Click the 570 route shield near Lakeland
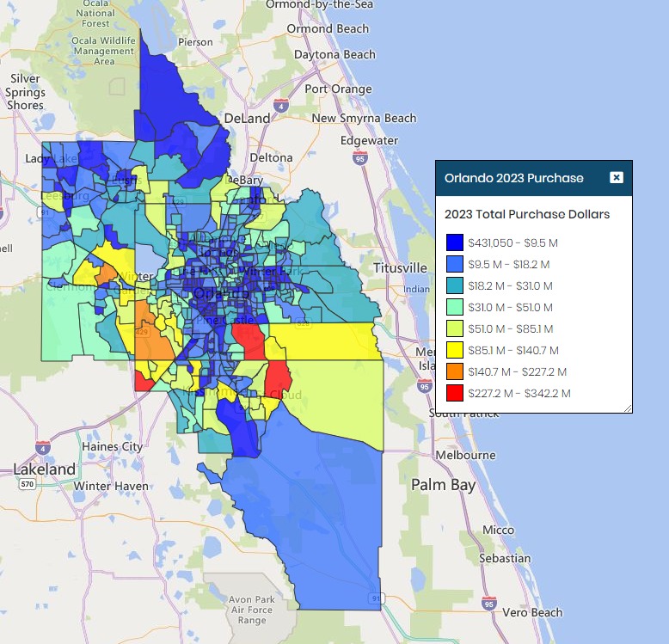669x644 pixels. (x=27, y=483)
